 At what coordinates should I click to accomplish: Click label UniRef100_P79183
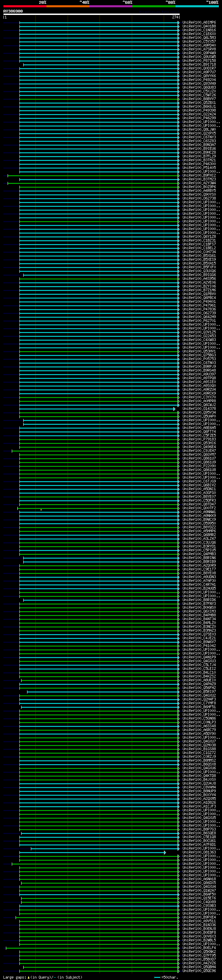point(199,439)
